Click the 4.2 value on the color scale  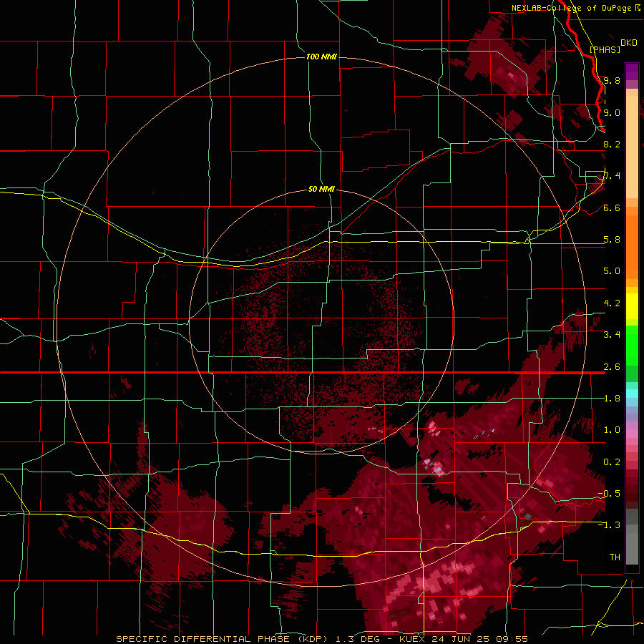(x=612, y=303)
